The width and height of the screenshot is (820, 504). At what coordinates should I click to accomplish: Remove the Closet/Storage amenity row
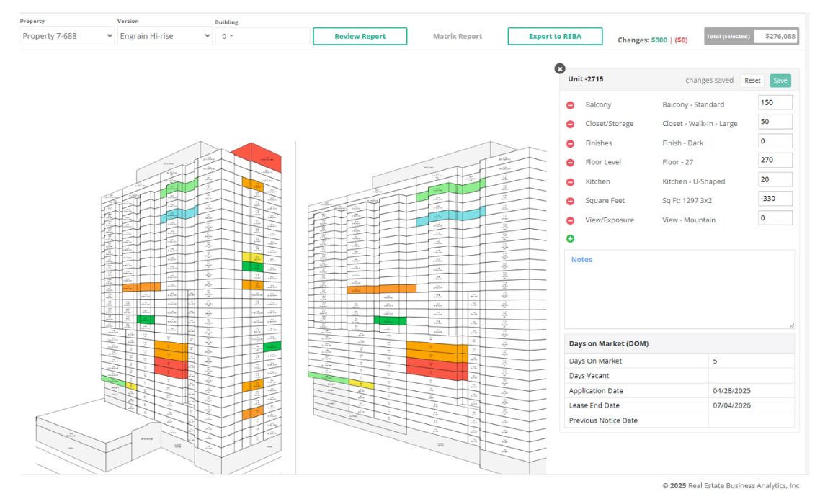coord(570,125)
